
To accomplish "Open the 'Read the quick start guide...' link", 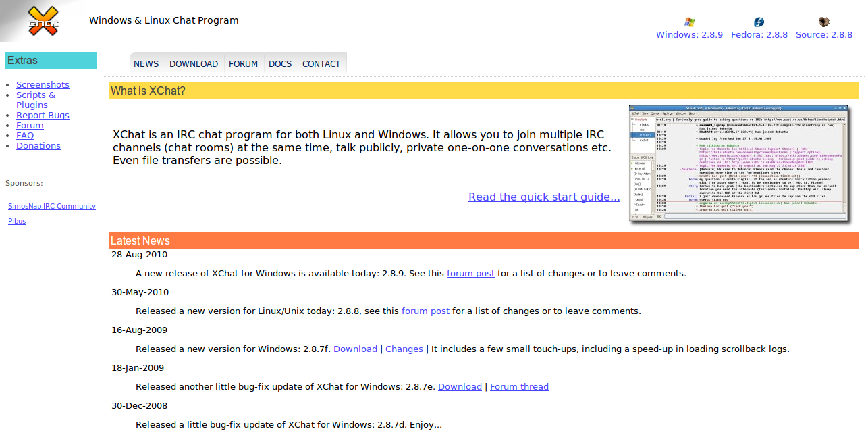I will pos(544,197).
